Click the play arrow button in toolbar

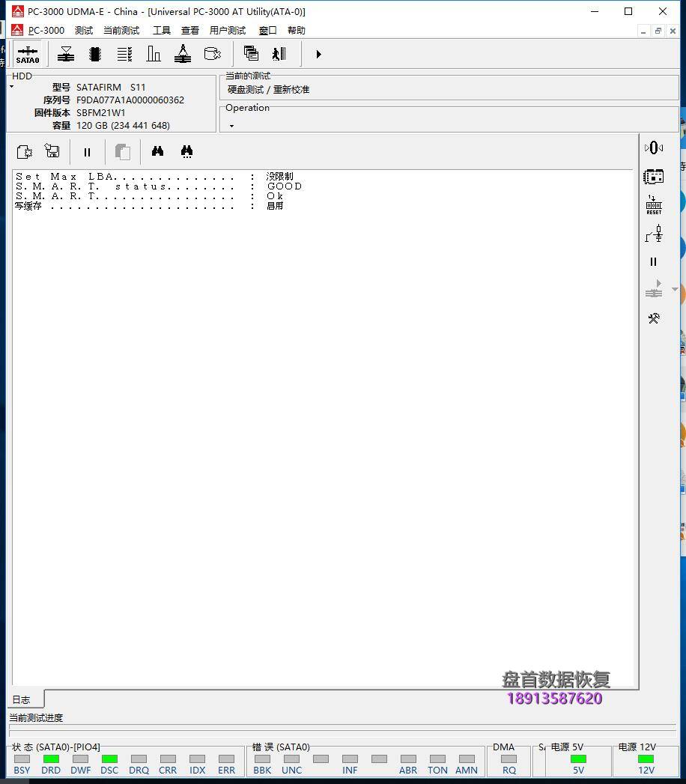tap(318, 54)
